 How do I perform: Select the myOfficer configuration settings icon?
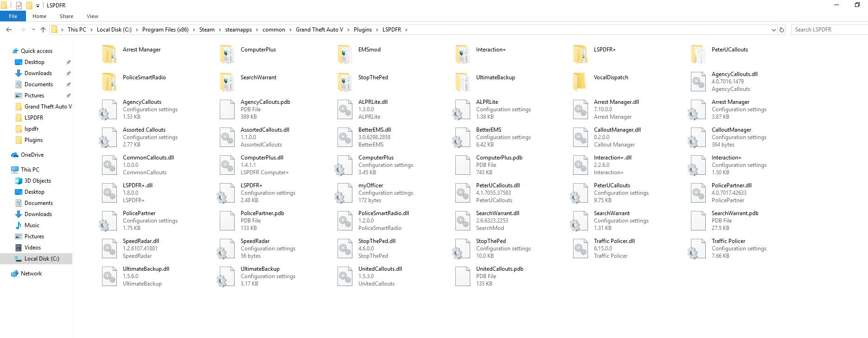(343, 193)
